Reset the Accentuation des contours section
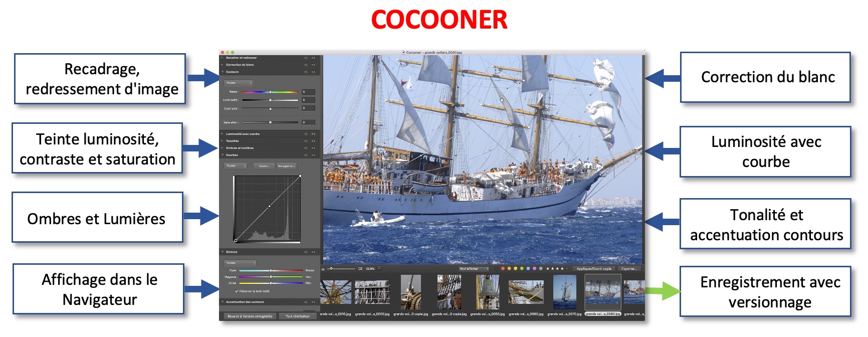The width and height of the screenshot is (868, 337). (x=306, y=302)
